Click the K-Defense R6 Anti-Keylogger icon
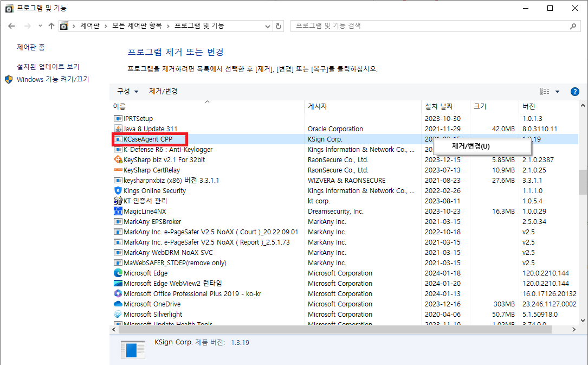The image size is (588, 365). (118, 149)
